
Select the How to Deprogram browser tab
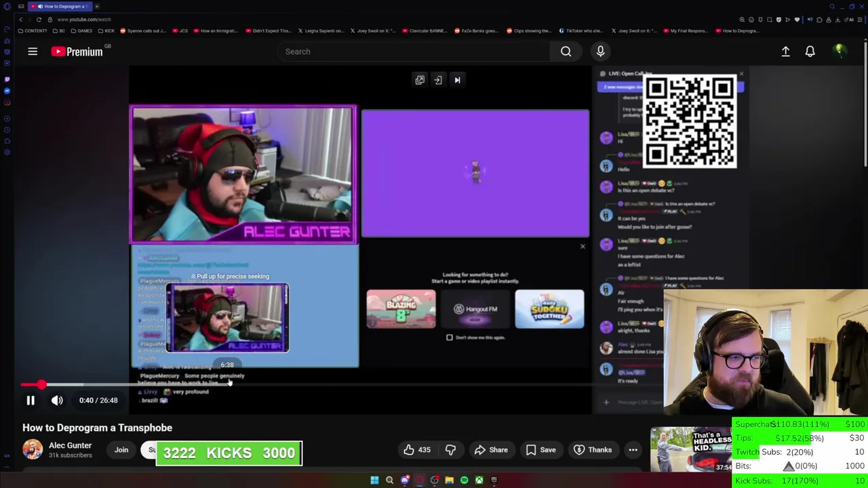point(60,6)
